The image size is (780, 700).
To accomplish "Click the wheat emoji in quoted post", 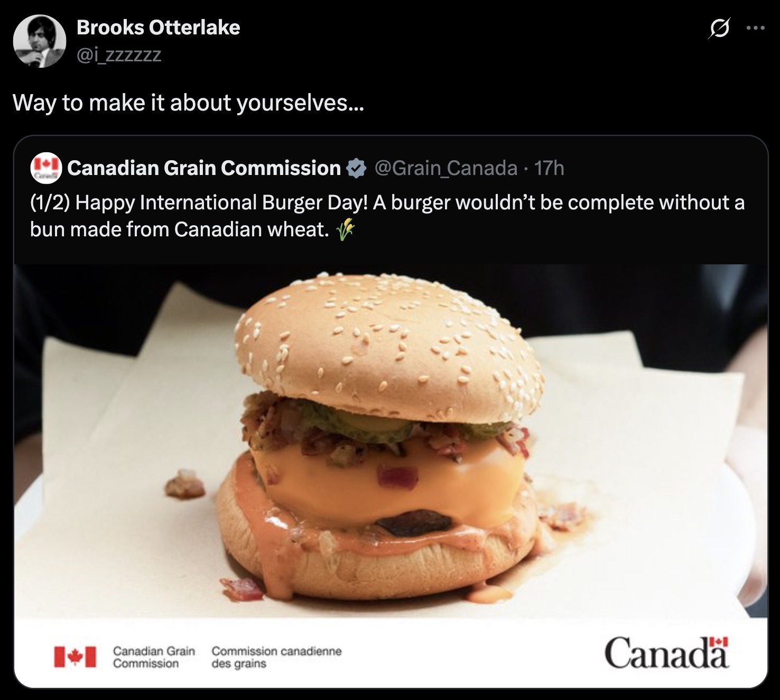I will (345, 230).
